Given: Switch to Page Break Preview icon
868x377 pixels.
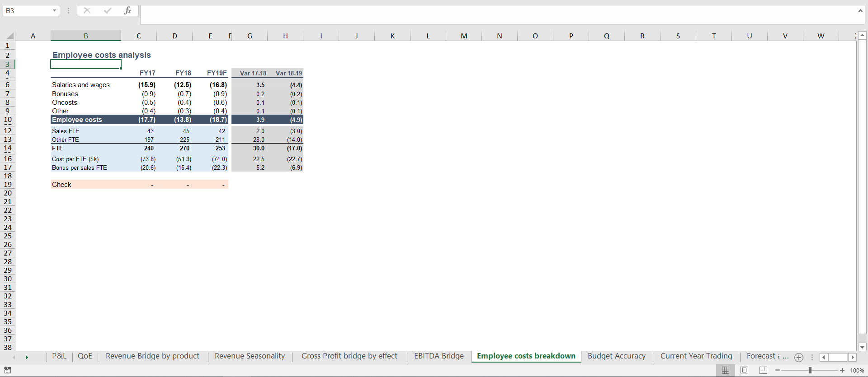Looking at the screenshot, I should coord(763,370).
